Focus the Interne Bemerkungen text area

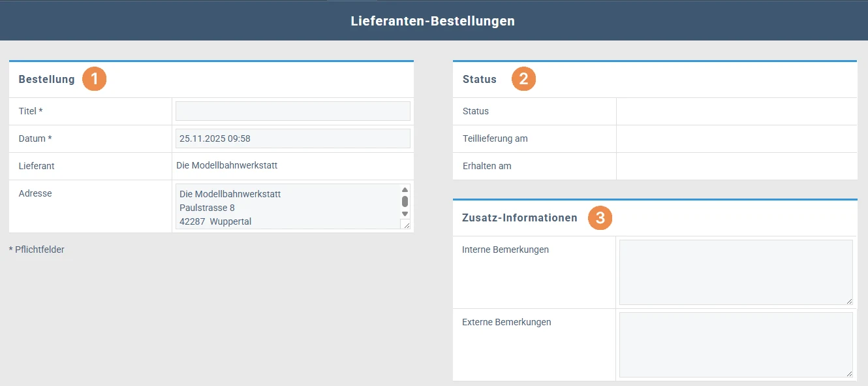tap(735, 272)
